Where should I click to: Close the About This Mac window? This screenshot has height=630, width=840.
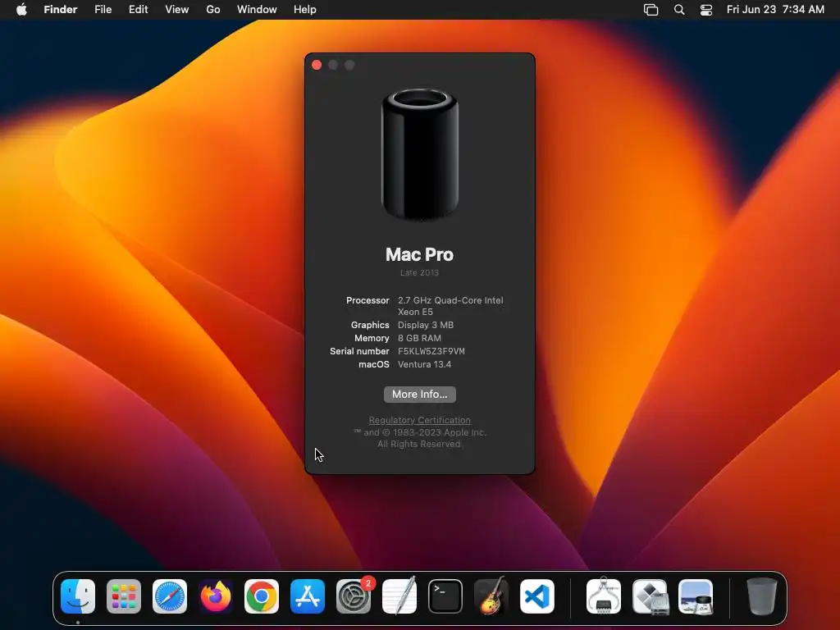(x=317, y=65)
